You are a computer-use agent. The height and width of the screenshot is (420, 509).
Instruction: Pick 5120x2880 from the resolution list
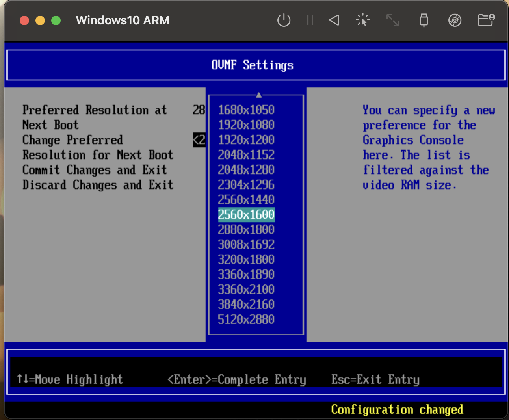(x=246, y=320)
